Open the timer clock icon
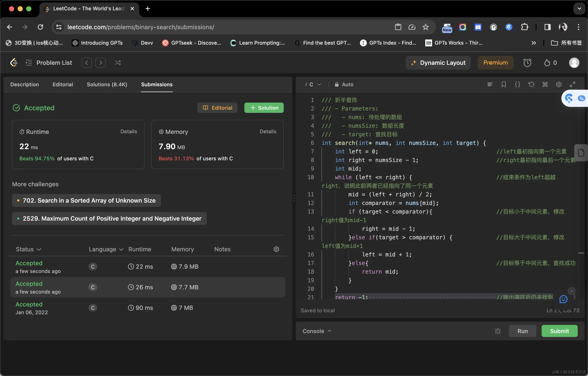 tap(527, 63)
